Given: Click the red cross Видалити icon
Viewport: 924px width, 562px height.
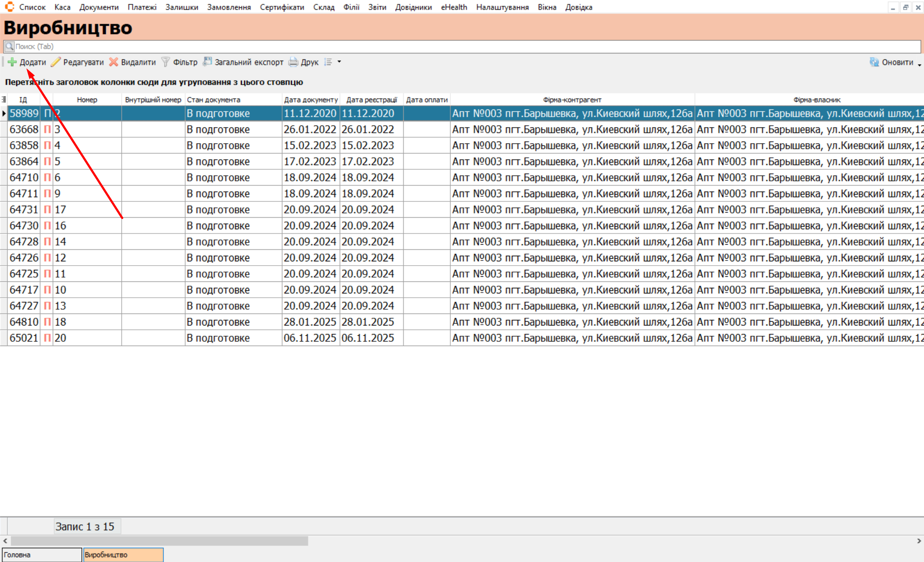Looking at the screenshot, I should 113,62.
